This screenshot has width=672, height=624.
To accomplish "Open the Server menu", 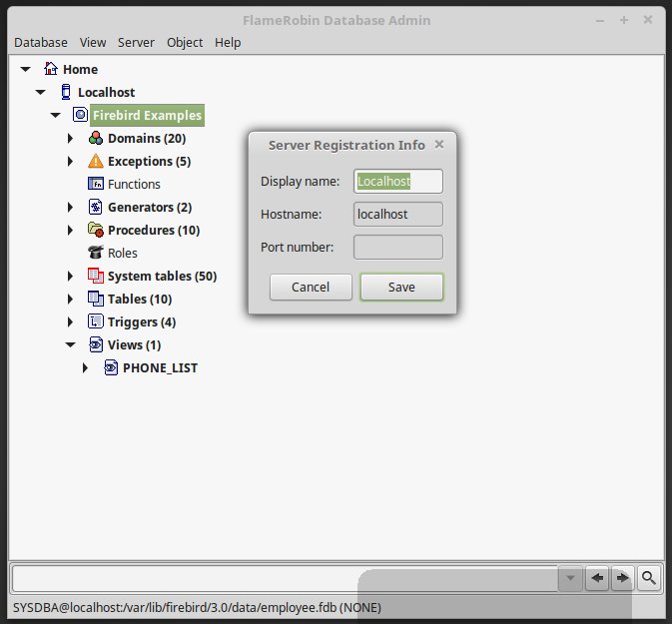I will (136, 42).
